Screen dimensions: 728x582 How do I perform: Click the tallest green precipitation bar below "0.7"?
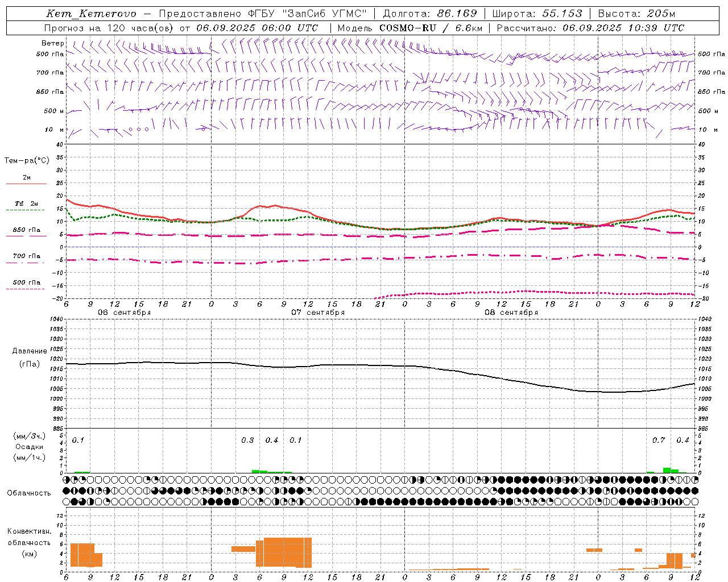click(667, 470)
